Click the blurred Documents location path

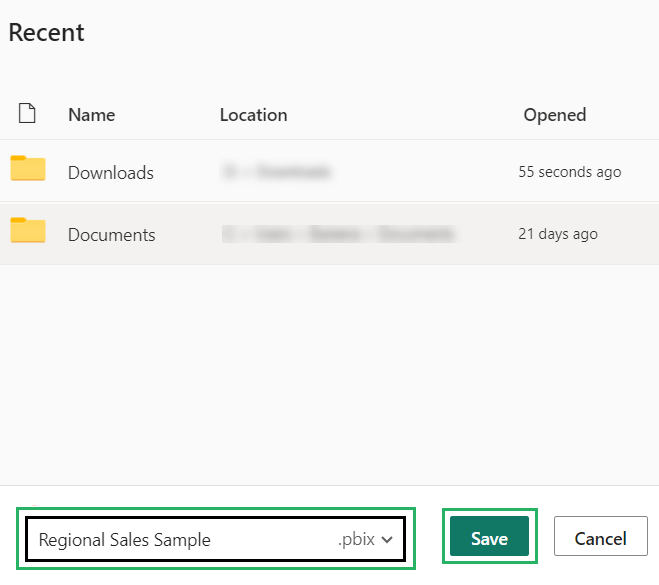point(337,235)
